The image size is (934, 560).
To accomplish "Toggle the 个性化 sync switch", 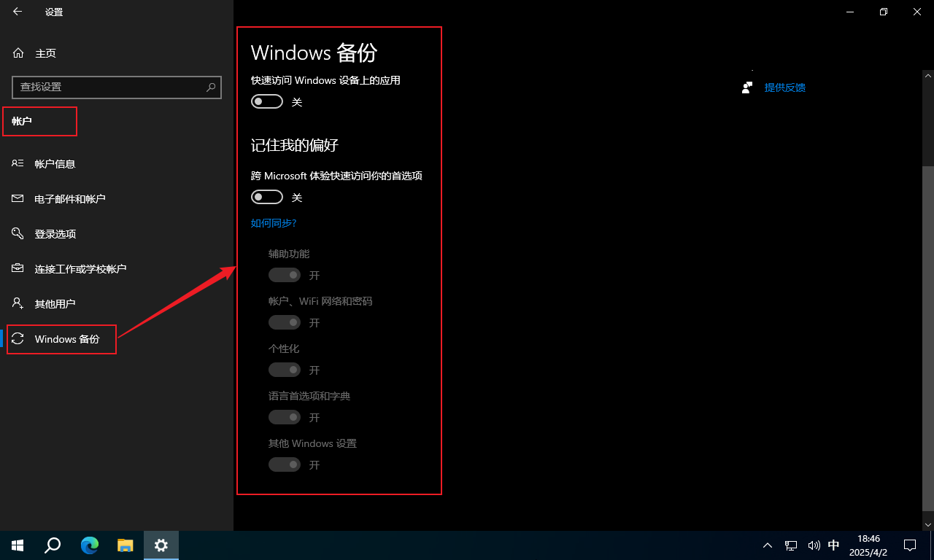I will click(285, 370).
